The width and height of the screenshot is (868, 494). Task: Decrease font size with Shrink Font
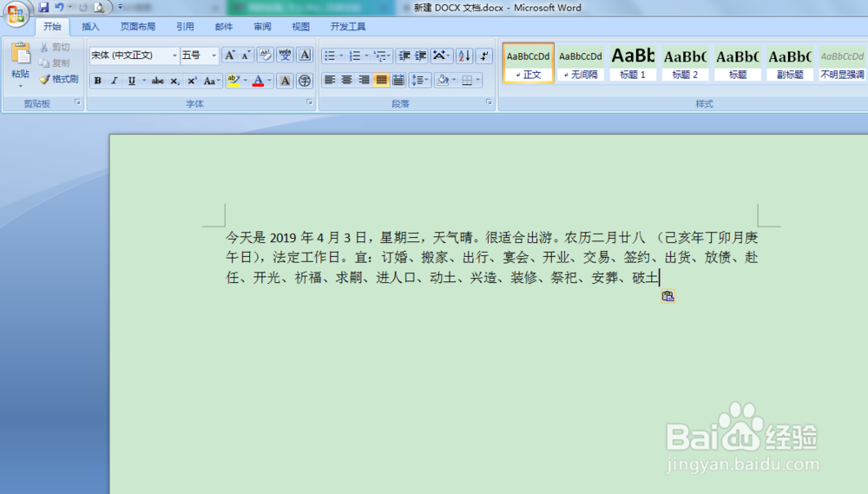point(246,55)
